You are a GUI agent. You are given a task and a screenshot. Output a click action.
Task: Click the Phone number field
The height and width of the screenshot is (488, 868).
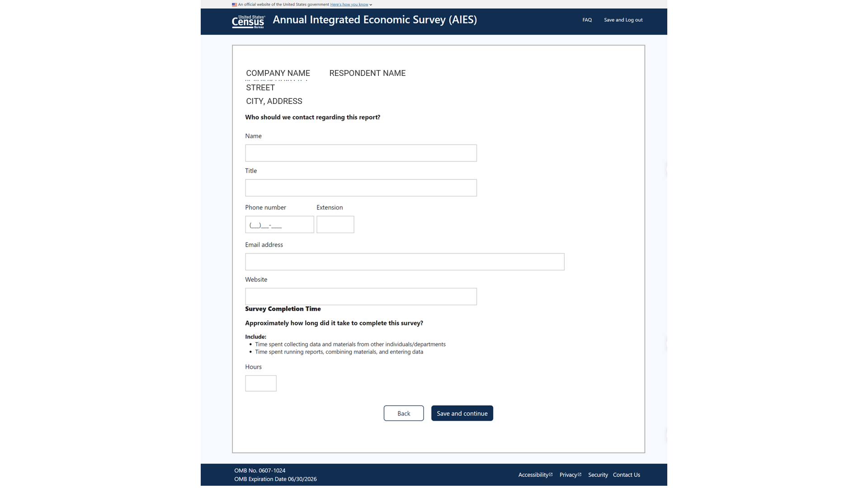[279, 225]
